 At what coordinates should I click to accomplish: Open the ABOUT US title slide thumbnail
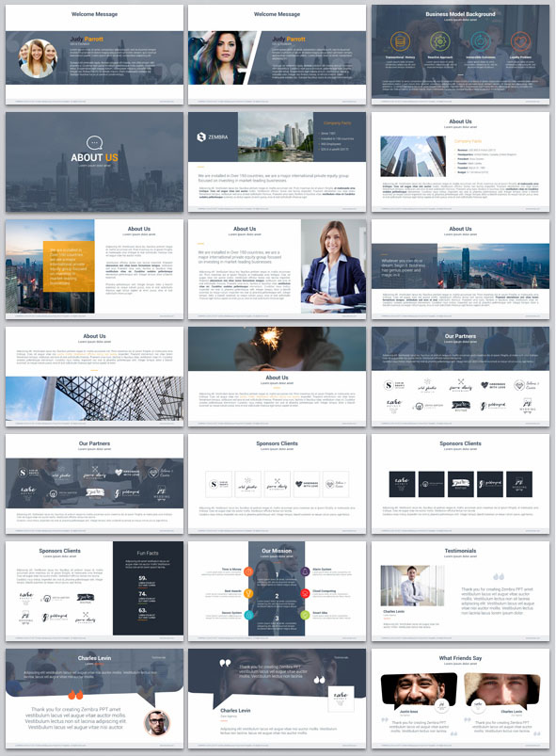94,162
